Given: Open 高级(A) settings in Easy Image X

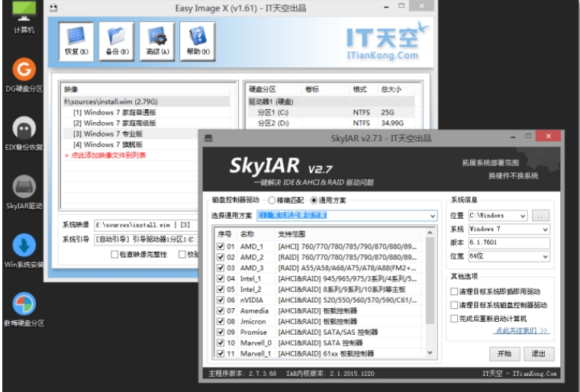Looking at the screenshot, I should click(x=157, y=41).
